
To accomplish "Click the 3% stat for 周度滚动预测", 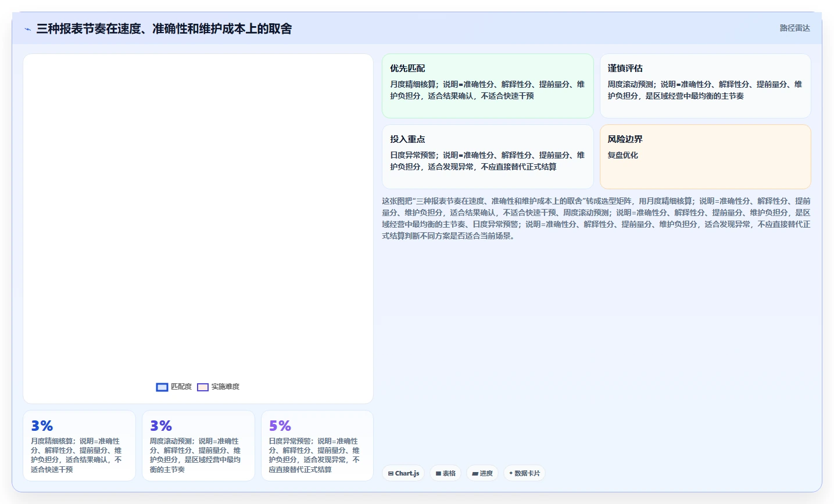I will pyautogui.click(x=161, y=426).
